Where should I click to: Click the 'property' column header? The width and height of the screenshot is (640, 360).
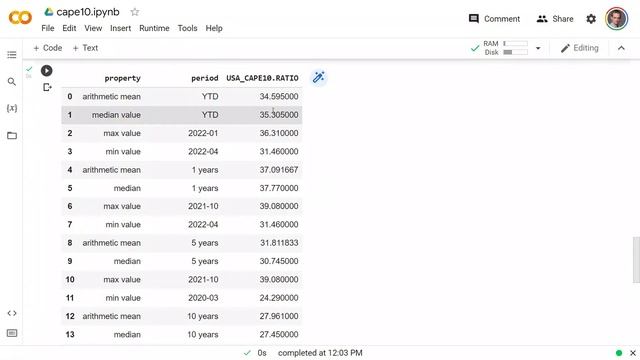122,78
